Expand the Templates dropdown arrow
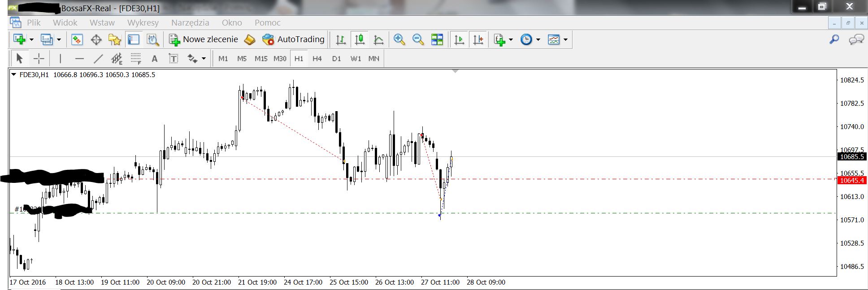This screenshot has width=868, height=290. (566, 40)
